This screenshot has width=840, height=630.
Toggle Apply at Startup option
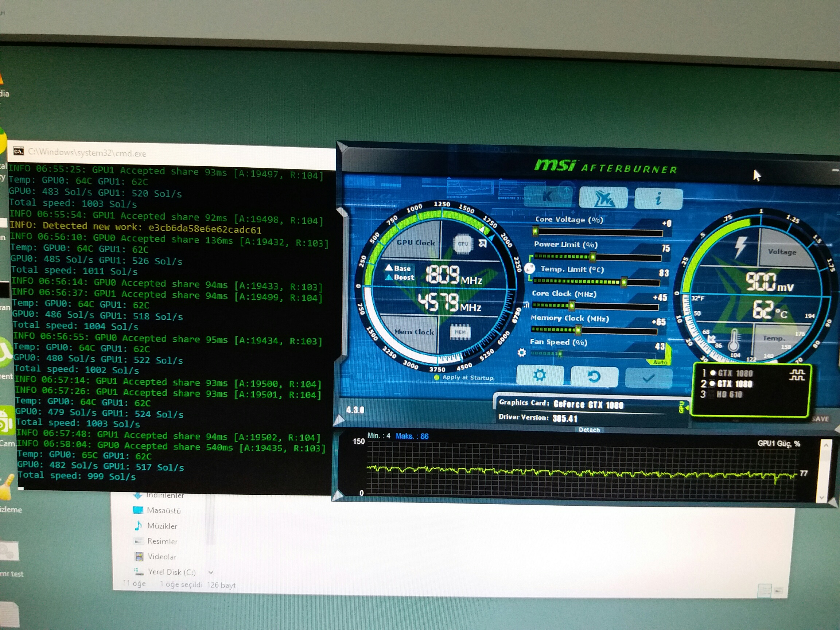click(x=437, y=377)
